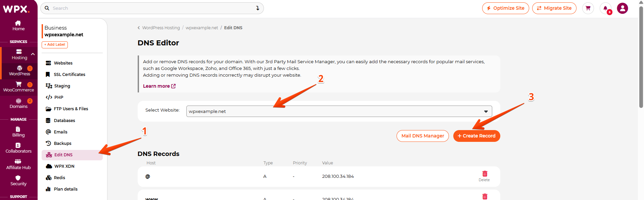Open WooCommerce hosting in sidebar
The width and height of the screenshot is (644, 200).
tap(18, 87)
